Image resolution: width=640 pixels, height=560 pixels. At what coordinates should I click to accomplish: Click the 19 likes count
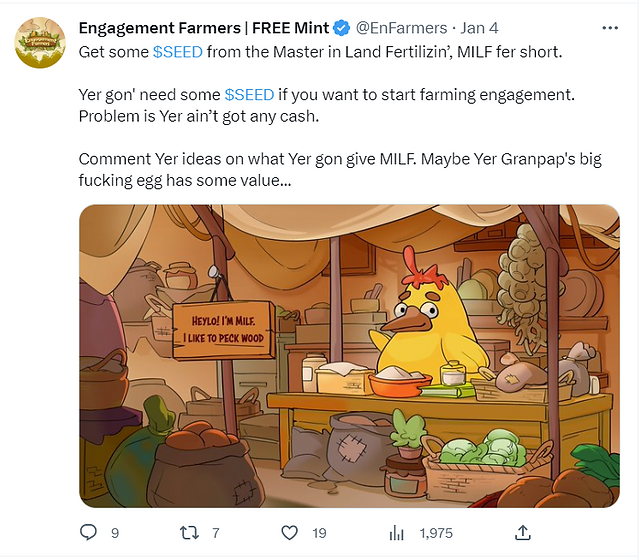click(x=319, y=533)
